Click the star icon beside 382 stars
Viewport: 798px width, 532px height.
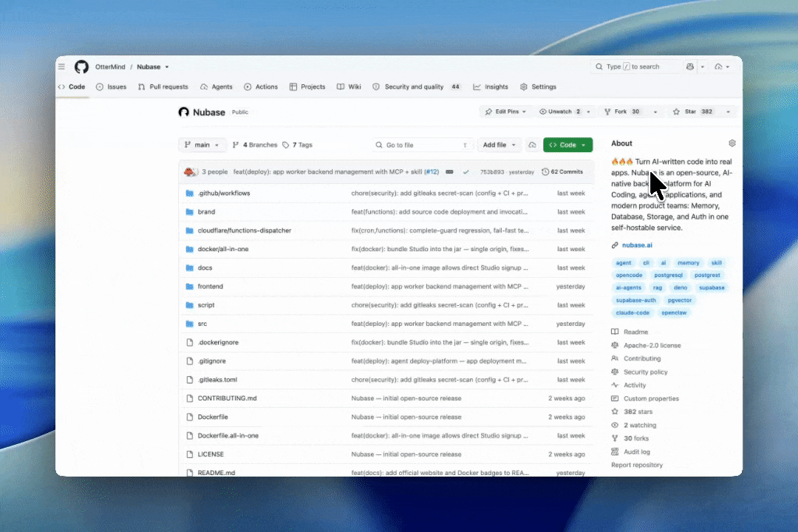coord(615,412)
